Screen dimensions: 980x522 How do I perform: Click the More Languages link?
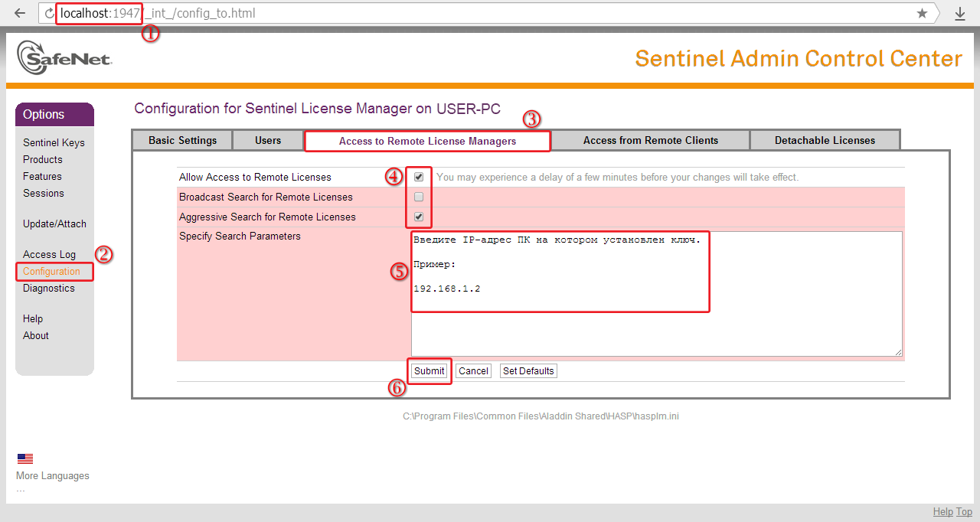coord(53,475)
